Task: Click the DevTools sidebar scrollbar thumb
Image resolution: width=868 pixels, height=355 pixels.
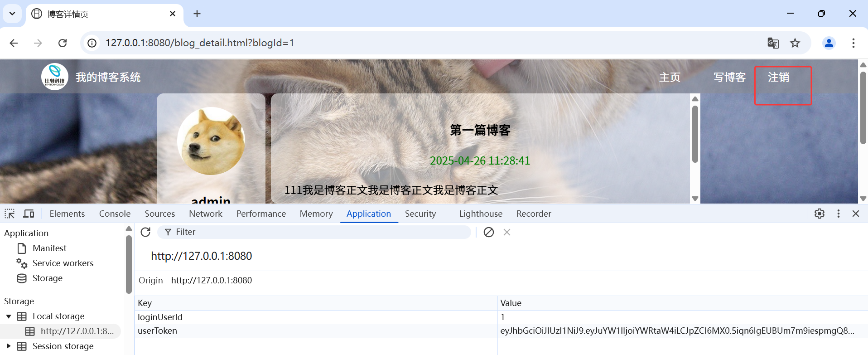Action: coord(129,264)
